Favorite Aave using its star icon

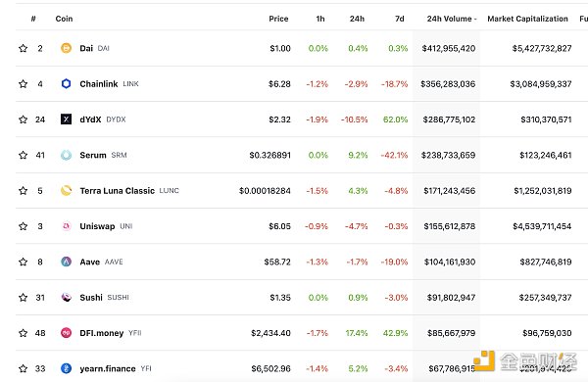click(23, 262)
